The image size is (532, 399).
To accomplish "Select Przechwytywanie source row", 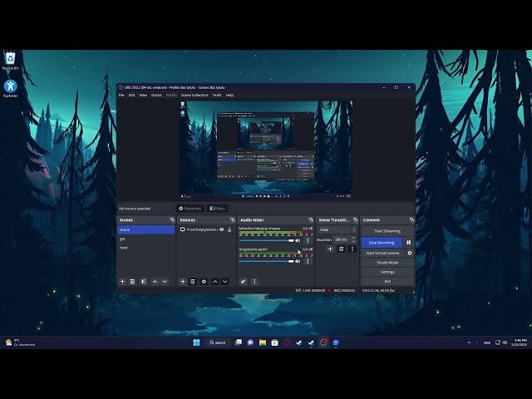I will coord(206,229).
